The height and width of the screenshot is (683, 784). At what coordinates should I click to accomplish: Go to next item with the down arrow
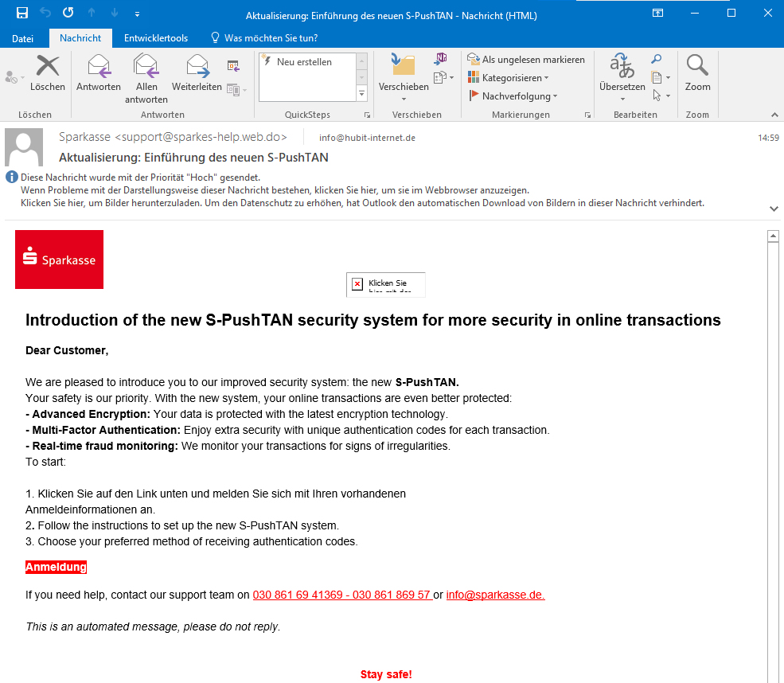(115, 13)
